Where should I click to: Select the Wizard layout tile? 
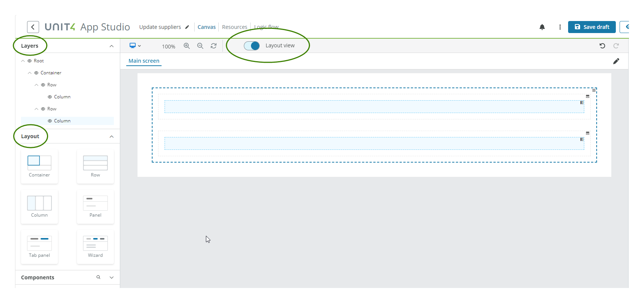tap(95, 247)
